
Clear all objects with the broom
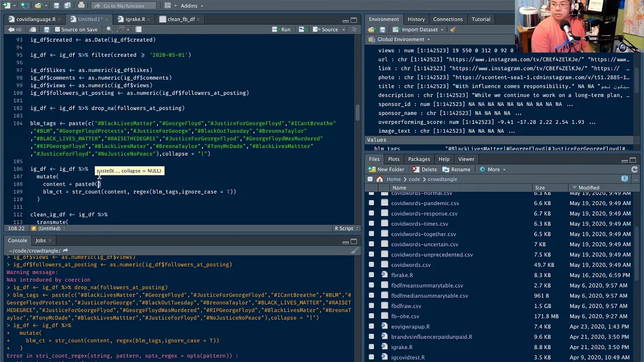point(453,30)
